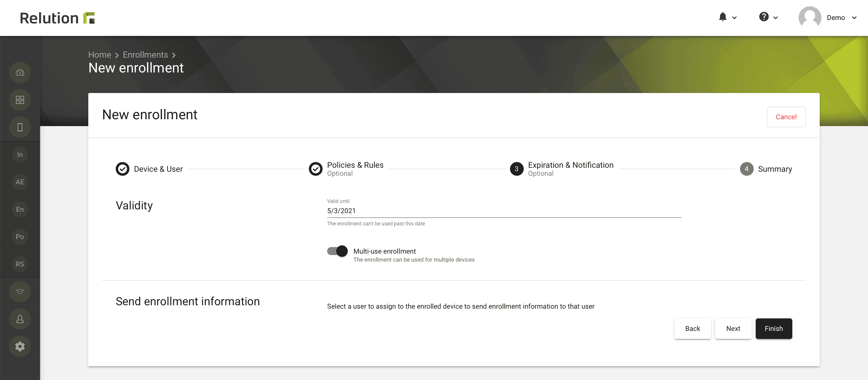Click the user/person icon in sidebar
Screen dimensions: 868x380
[x=19, y=319]
